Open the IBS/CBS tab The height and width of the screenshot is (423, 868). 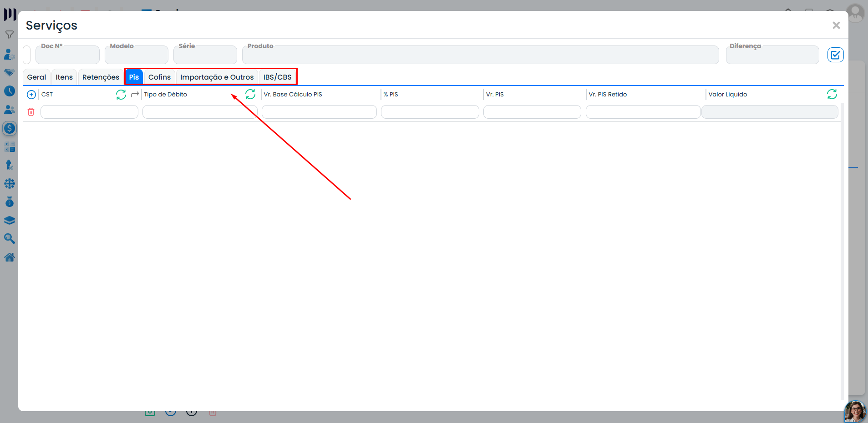coord(277,77)
